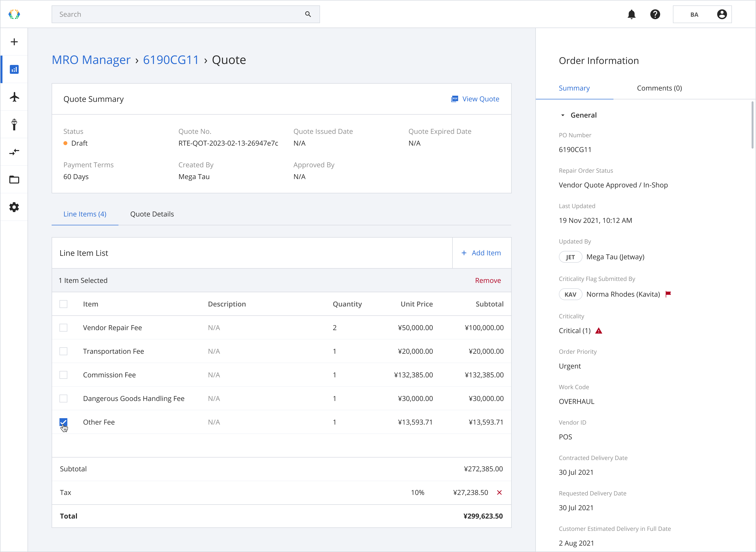Click the ¥272,385.00 subtotal amount
This screenshot has height=552, width=756.
(483, 469)
